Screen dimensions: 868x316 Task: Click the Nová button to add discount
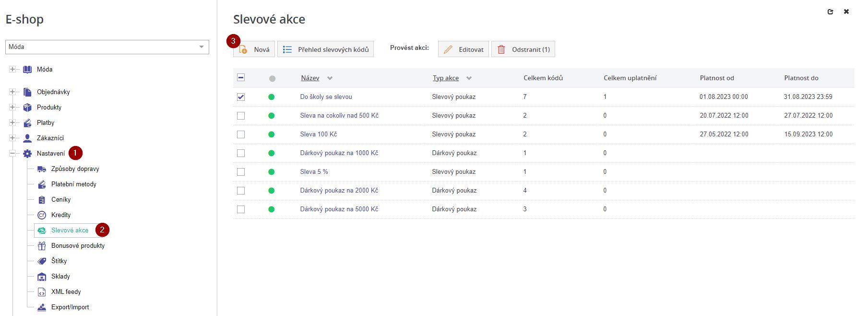click(x=254, y=49)
